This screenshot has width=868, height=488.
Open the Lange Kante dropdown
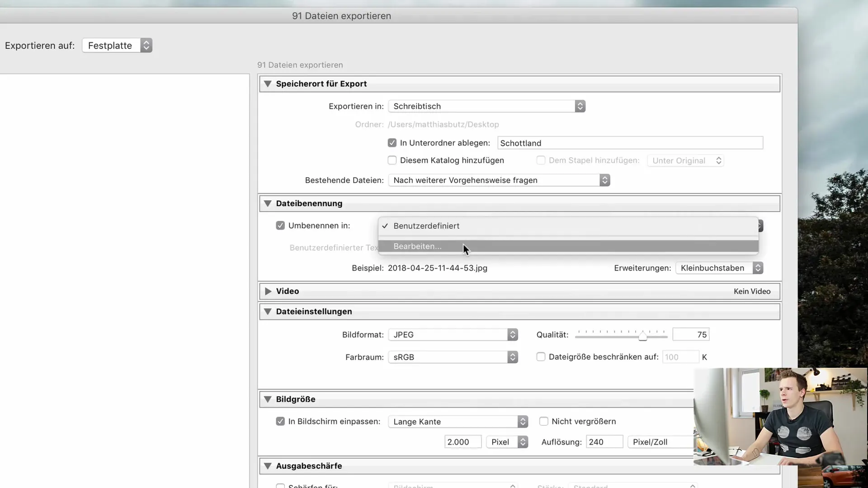pyautogui.click(x=458, y=422)
